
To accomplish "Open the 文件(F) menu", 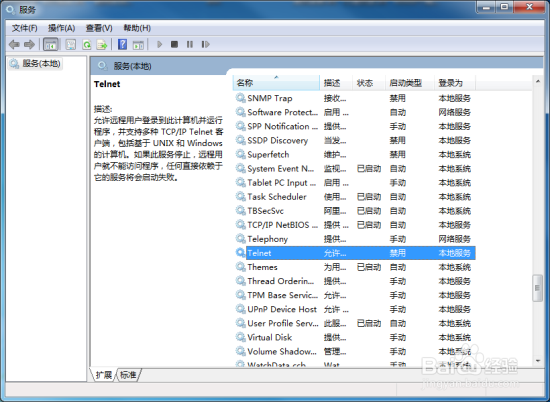I will click(x=25, y=28).
